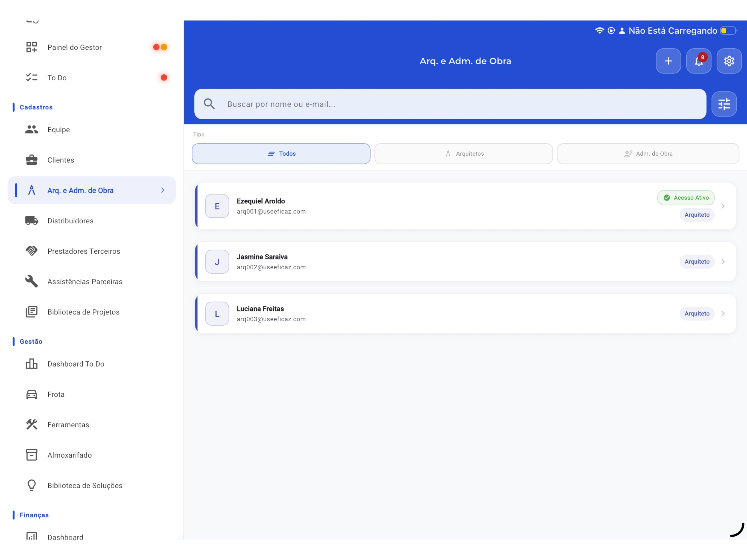Click the Acesso Ativo badge
Image resolution: width=747 pixels, height=560 pixels.
(686, 198)
